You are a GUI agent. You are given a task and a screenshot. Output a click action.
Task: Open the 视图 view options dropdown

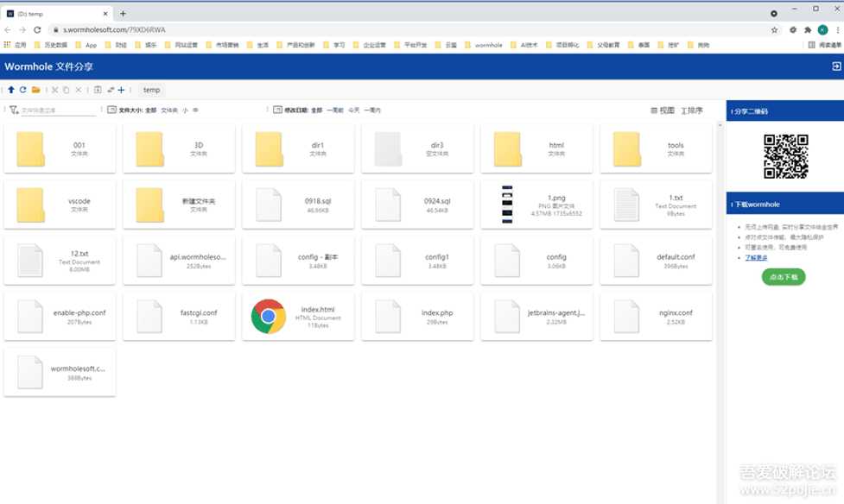point(663,110)
